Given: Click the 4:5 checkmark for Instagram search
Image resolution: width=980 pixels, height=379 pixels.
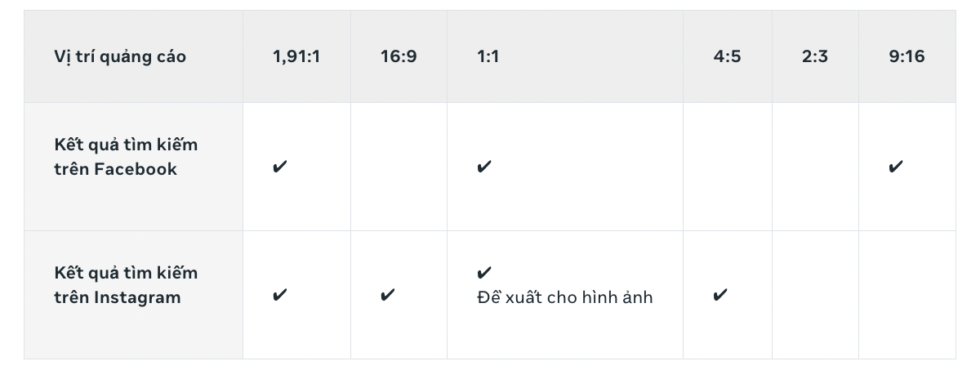Looking at the screenshot, I should [x=720, y=295].
